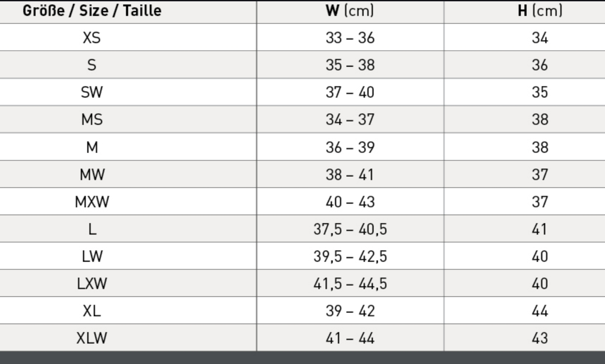The width and height of the screenshot is (605, 364).
Task: Click the width value 33 – 36
Action: click(350, 38)
